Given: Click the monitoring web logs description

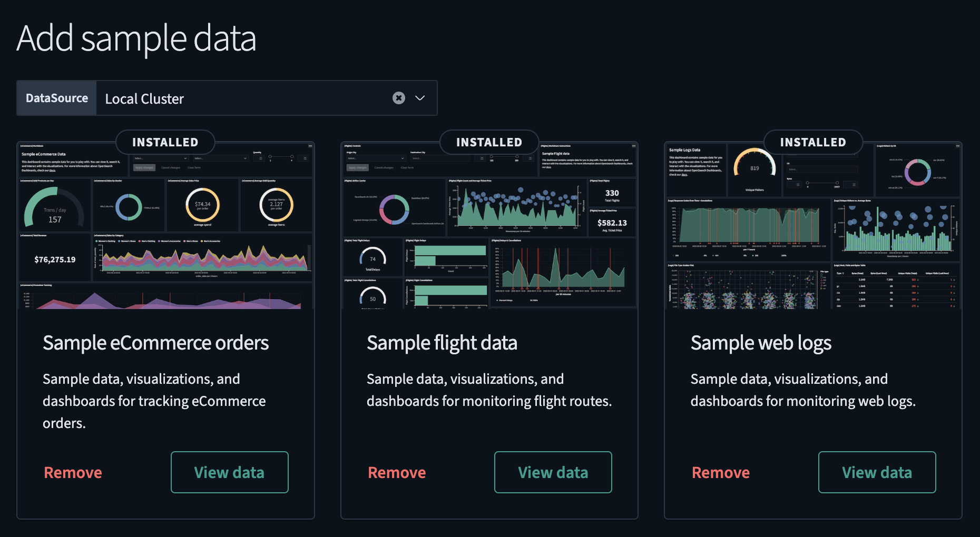Looking at the screenshot, I should tap(803, 390).
